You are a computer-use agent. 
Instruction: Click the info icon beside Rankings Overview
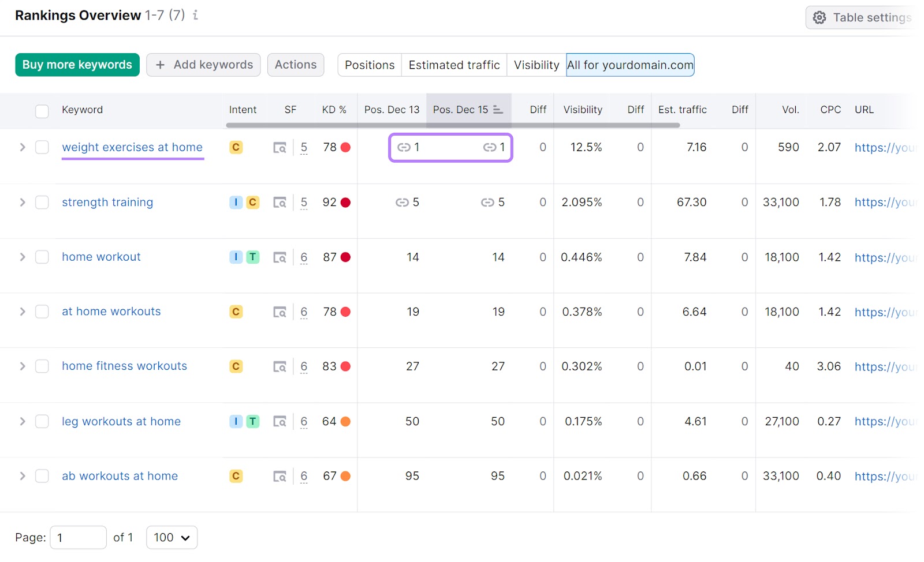click(196, 15)
